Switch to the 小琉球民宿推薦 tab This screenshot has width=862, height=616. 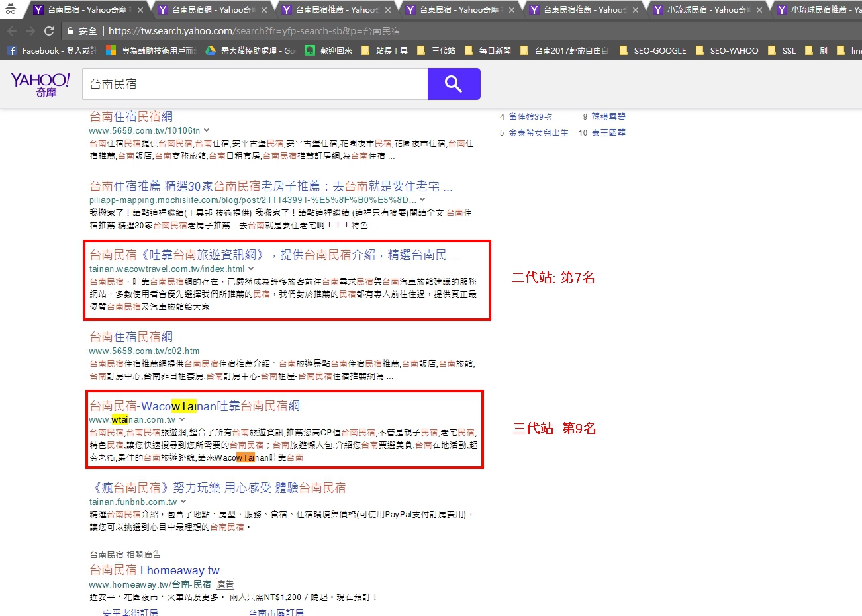click(818, 10)
